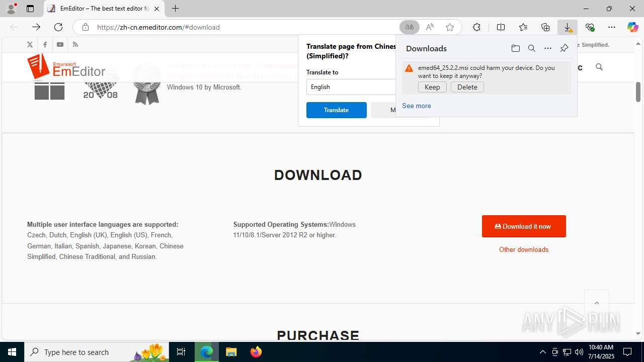
Task: Open the Edge profile icon
Action: (11, 9)
